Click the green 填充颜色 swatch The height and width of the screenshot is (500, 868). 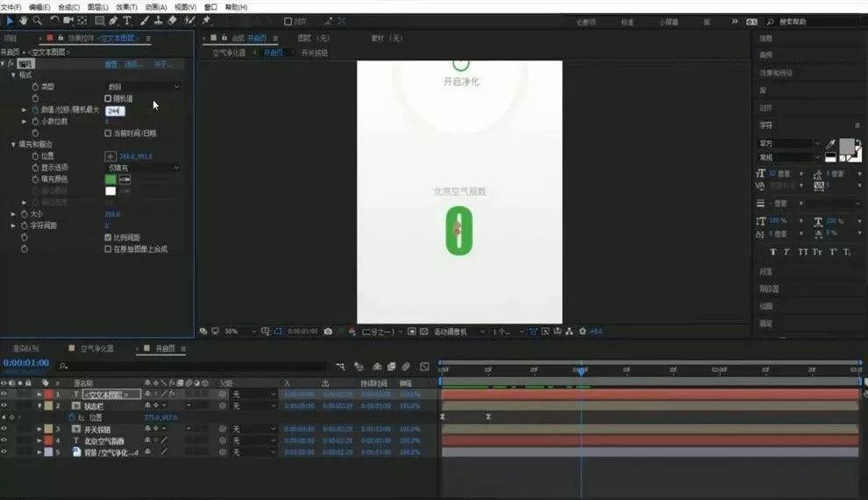coord(110,180)
